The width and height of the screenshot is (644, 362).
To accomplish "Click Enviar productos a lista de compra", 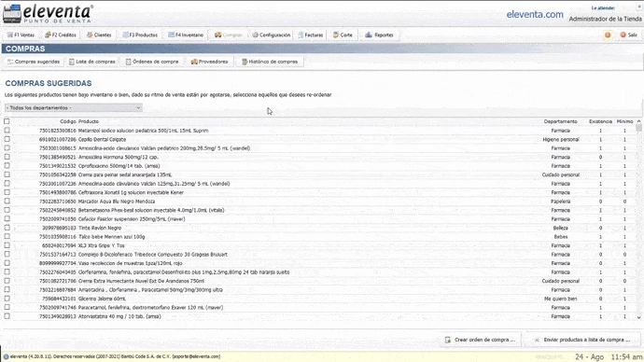I will [582, 340].
